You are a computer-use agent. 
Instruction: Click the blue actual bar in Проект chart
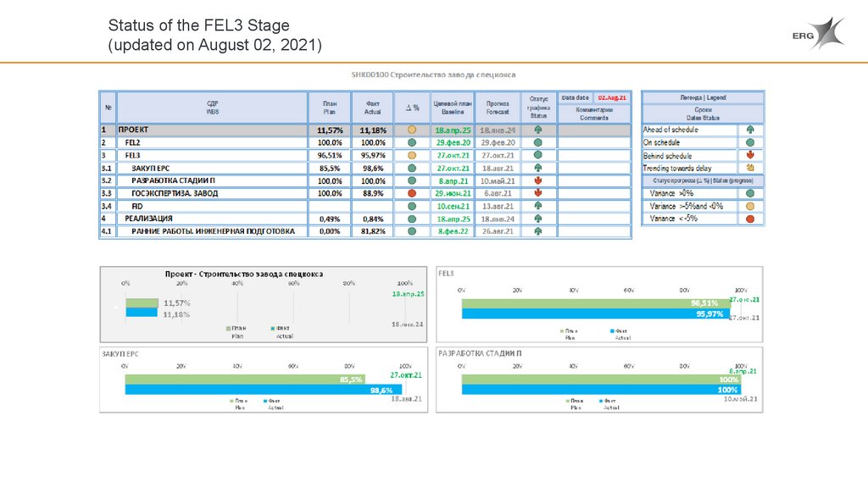pos(142,313)
